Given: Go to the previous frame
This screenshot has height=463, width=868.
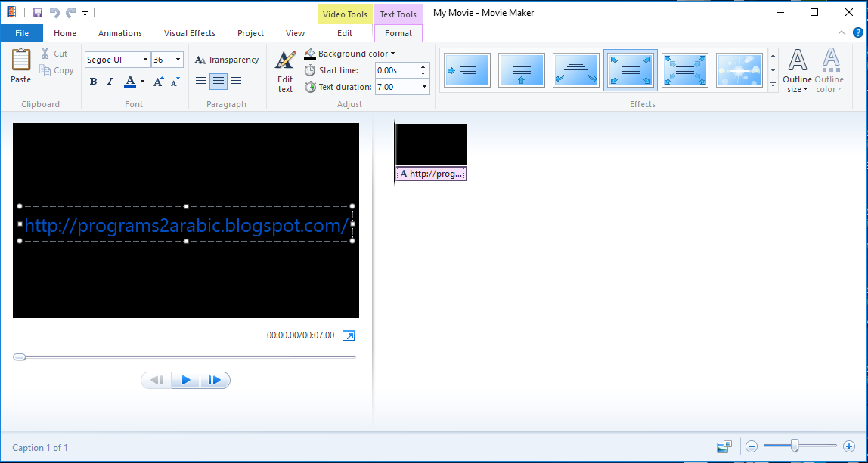Looking at the screenshot, I should (x=157, y=380).
